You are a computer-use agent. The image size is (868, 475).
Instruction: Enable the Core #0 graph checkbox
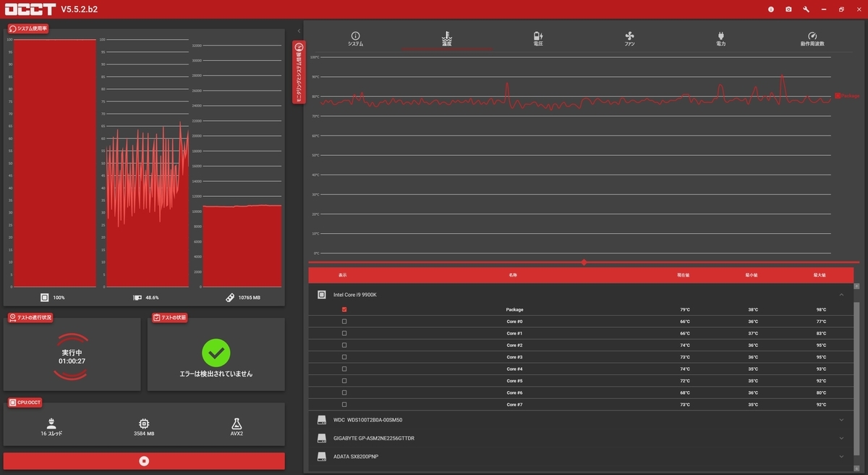[344, 321]
